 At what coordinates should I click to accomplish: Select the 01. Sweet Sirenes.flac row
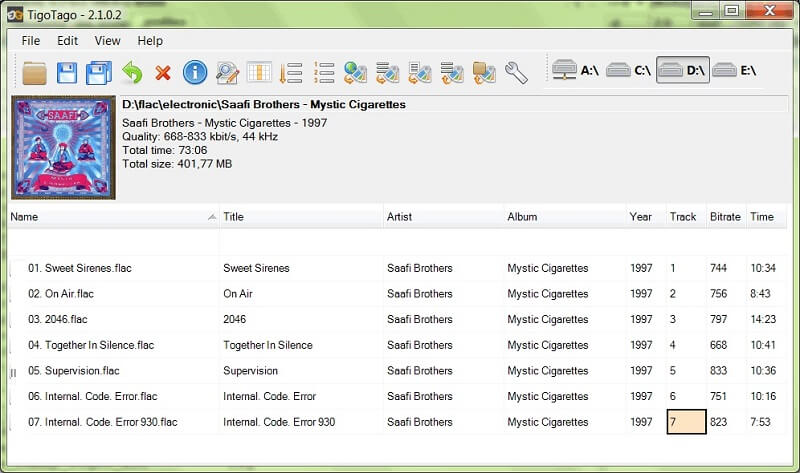click(x=85, y=268)
